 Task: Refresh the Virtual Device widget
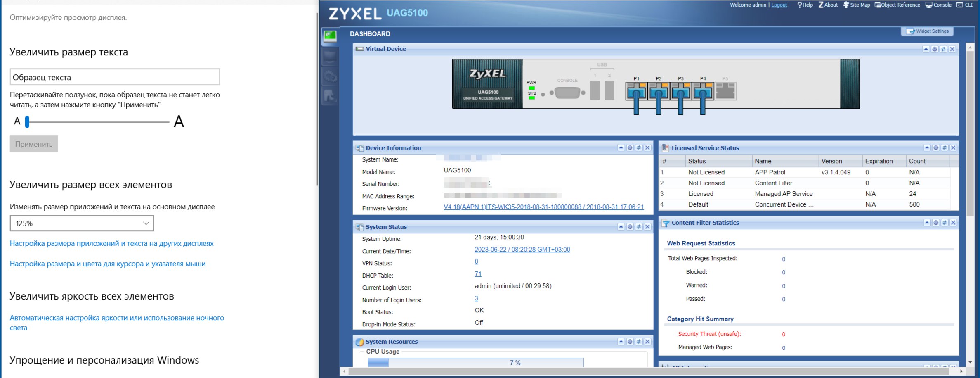tap(943, 49)
